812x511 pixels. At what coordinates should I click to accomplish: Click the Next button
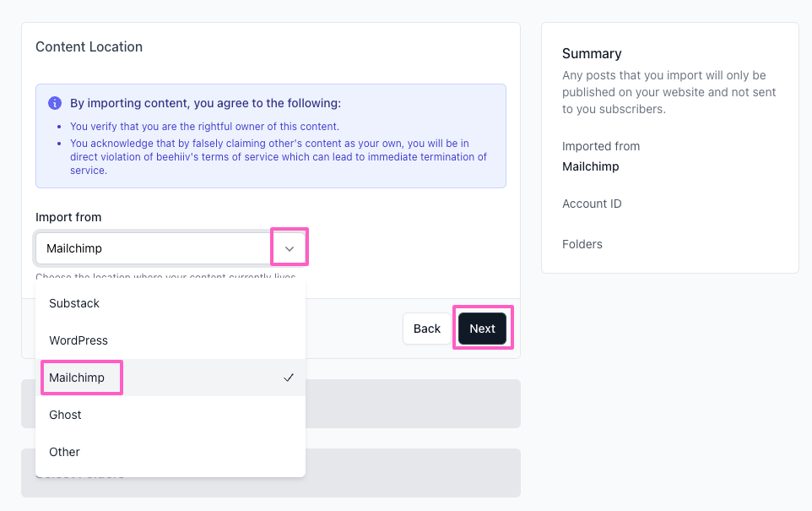coord(482,329)
